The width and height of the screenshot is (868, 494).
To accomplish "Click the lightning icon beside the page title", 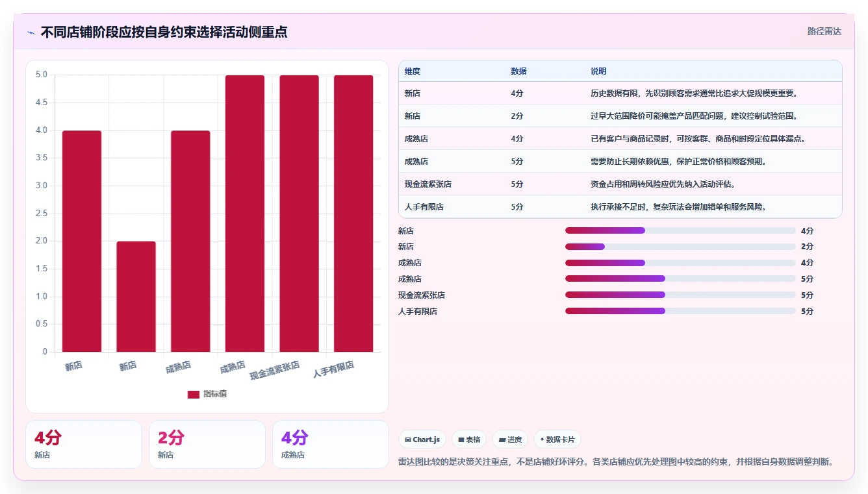I will (31, 32).
